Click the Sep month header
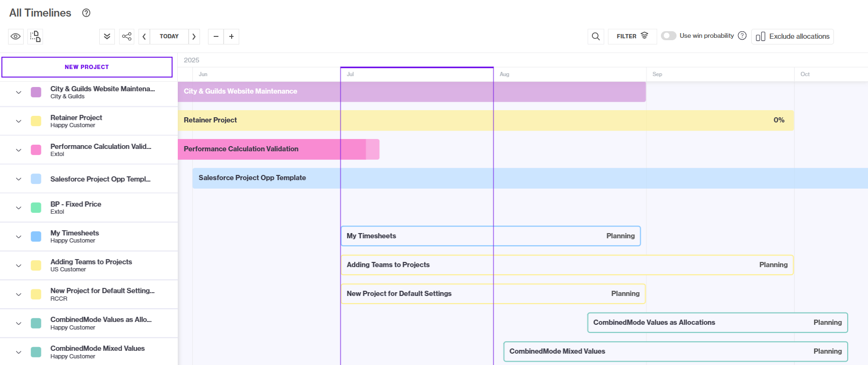The width and height of the screenshot is (868, 365). click(x=657, y=74)
